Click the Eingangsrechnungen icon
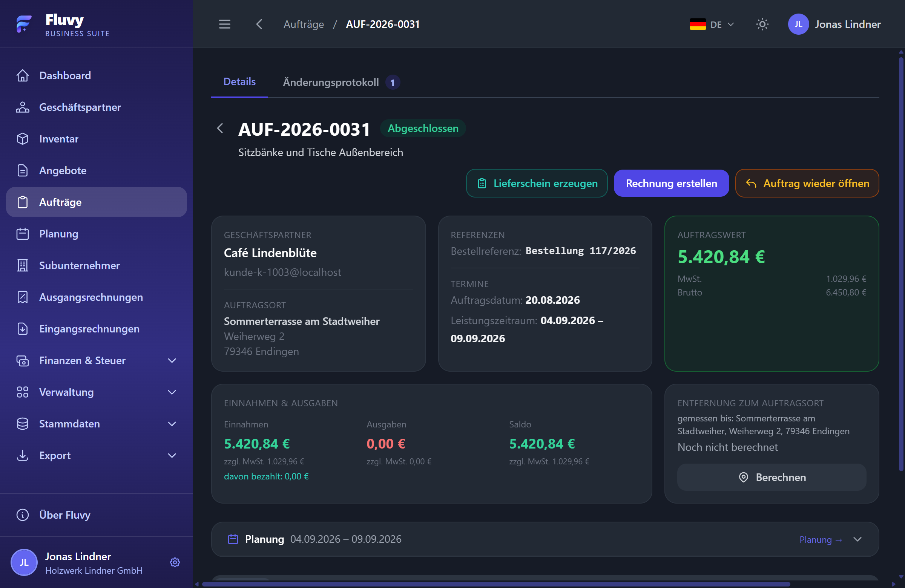Screen dimensions: 905x588 click(x=23, y=329)
